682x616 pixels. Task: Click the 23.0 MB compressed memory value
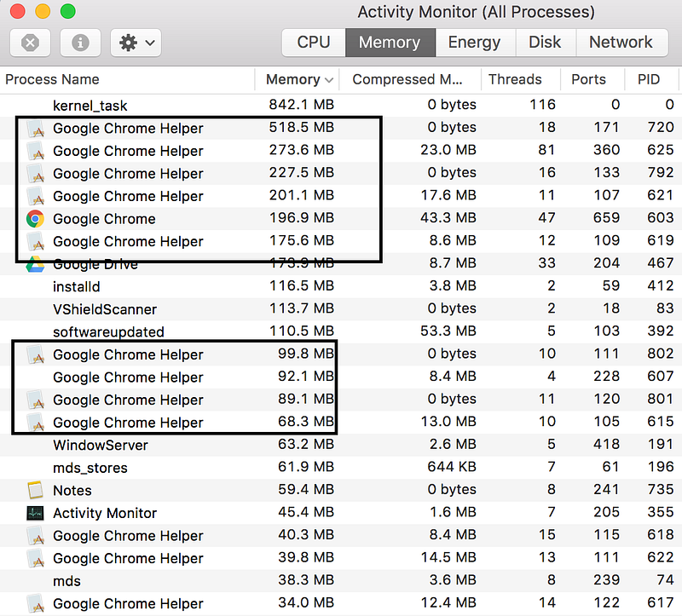coord(448,150)
